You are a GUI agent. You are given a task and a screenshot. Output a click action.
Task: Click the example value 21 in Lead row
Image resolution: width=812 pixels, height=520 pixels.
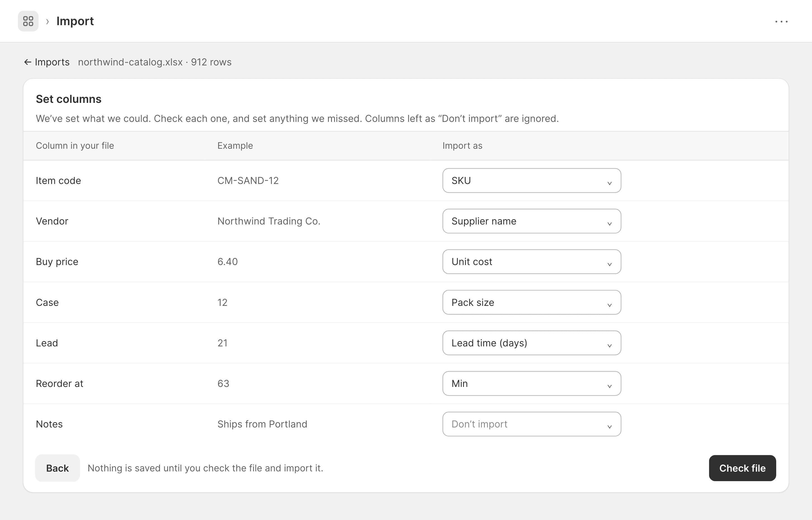(223, 343)
